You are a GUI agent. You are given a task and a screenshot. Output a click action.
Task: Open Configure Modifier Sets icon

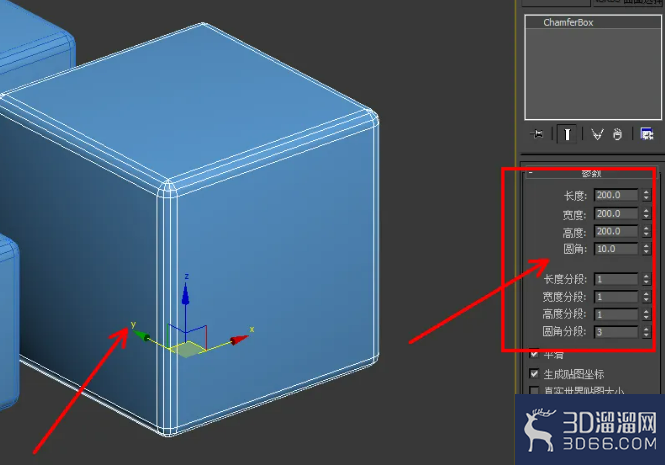click(646, 134)
